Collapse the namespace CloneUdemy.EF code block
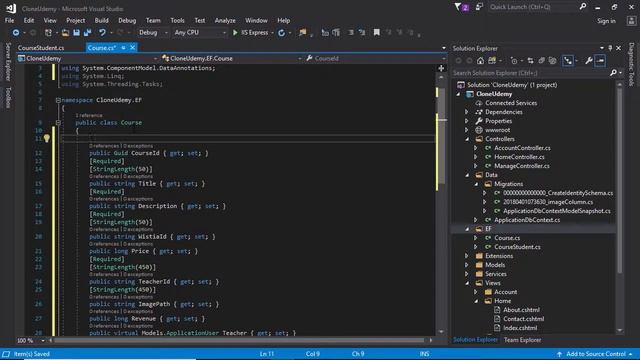 pos(58,100)
